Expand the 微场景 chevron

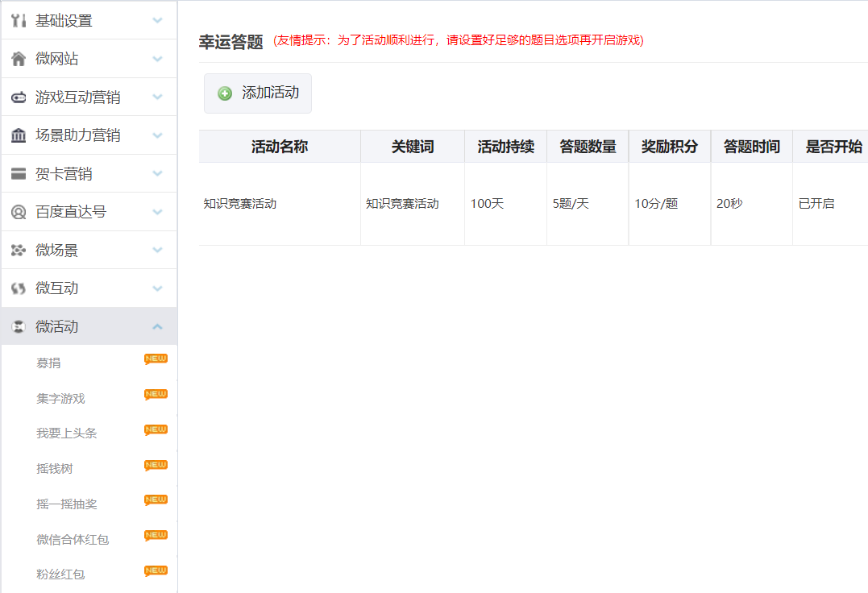pyautogui.click(x=157, y=250)
